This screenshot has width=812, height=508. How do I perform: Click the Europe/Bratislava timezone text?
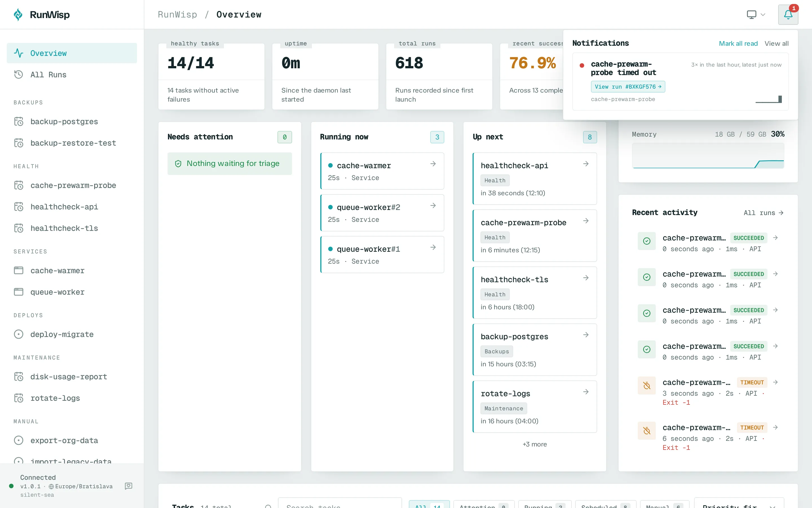[x=83, y=486]
